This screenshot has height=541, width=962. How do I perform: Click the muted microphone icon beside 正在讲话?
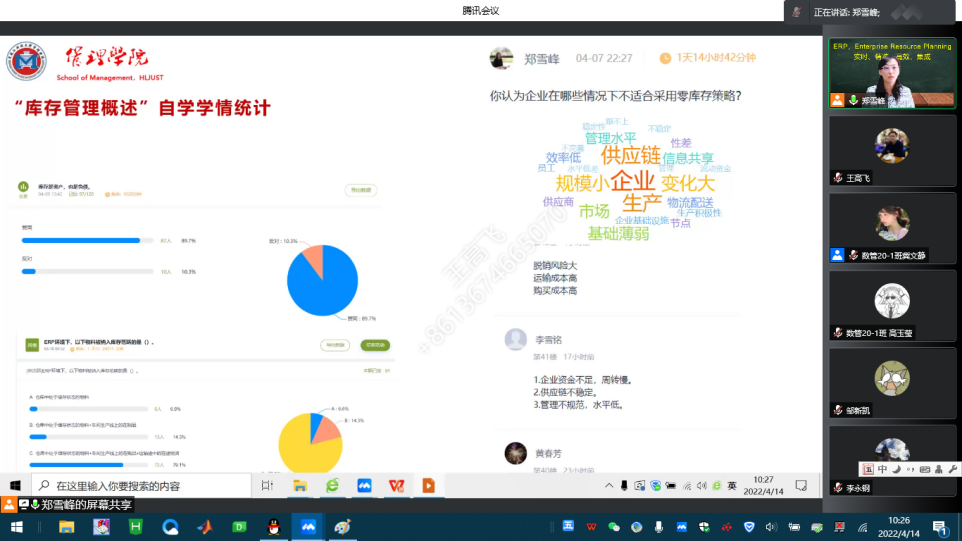tap(797, 12)
